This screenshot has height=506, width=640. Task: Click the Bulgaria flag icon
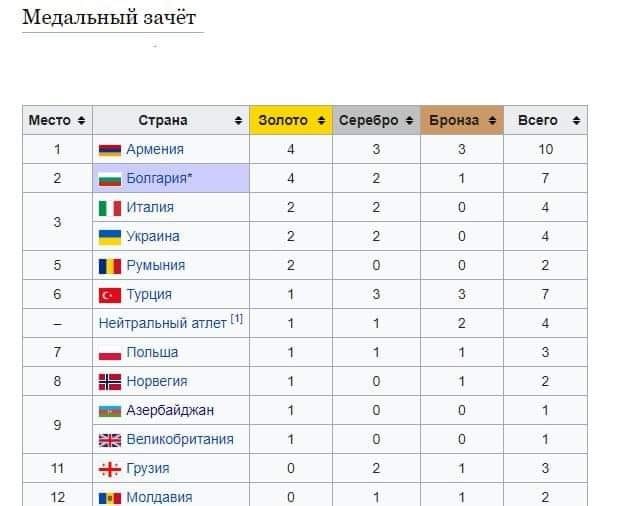(x=110, y=179)
